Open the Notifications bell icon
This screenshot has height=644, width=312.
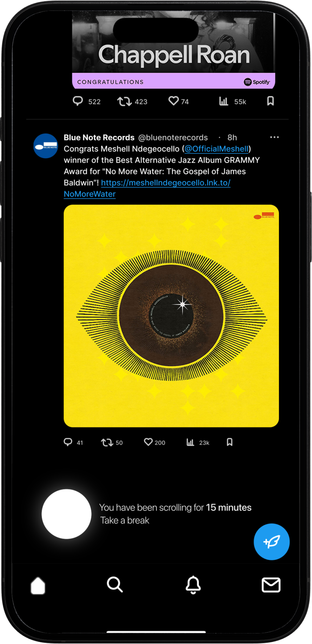193,585
